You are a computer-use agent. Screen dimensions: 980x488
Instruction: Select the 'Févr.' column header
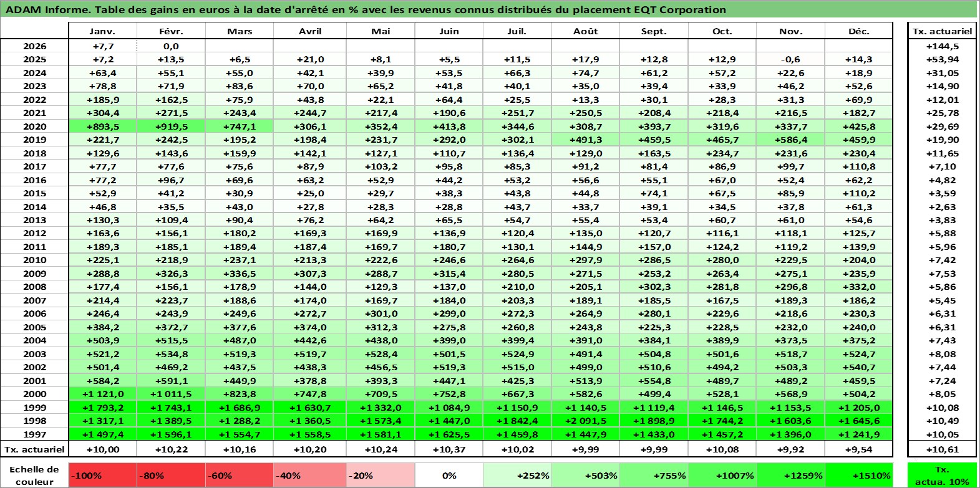point(171,31)
